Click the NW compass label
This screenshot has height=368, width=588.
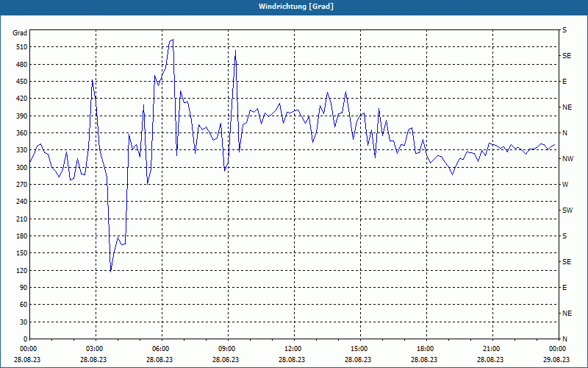[567, 159]
